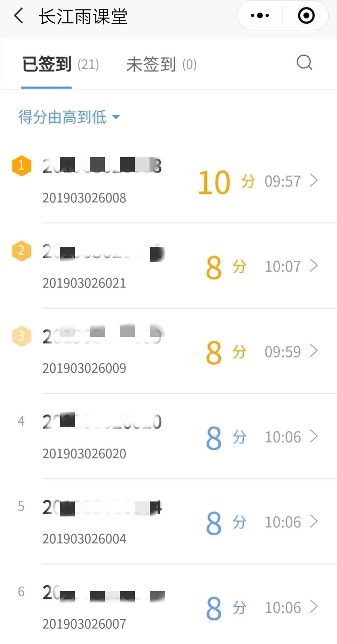Click the blue 8 分 score of rank 4
The height and width of the screenshot is (644, 337).
[x=226, y=438]
